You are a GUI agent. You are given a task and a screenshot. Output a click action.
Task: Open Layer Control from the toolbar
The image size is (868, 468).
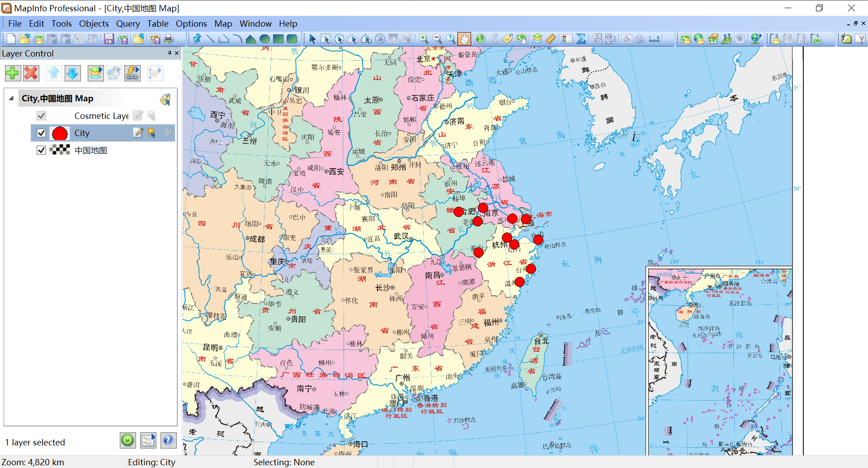point(537,39)
